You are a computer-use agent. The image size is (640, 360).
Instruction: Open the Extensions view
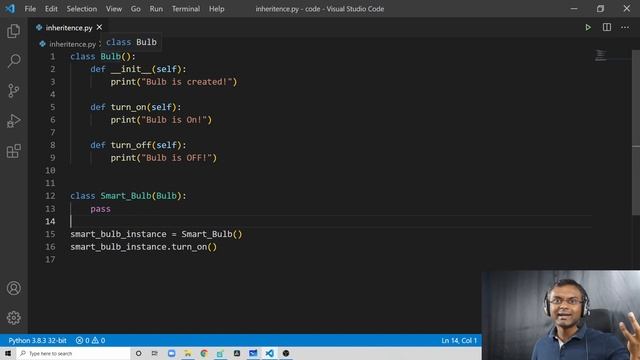point(13,151)
